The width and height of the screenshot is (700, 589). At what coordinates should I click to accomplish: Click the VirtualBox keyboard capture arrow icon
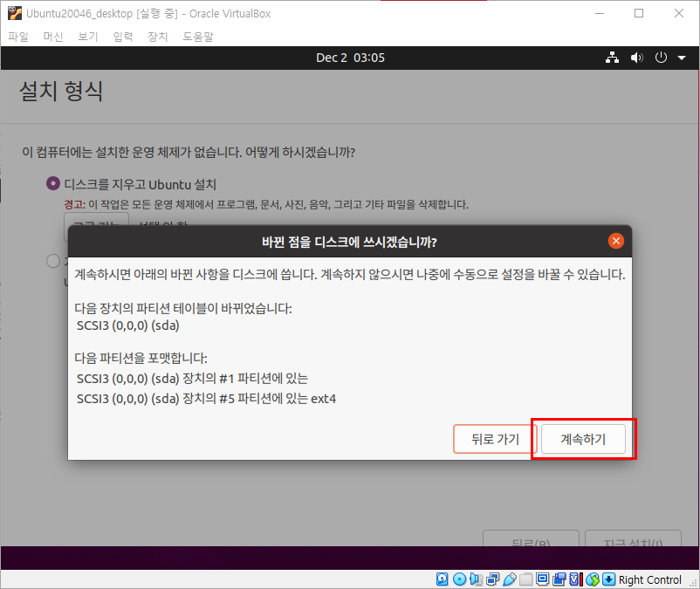(x=609, y=579)
